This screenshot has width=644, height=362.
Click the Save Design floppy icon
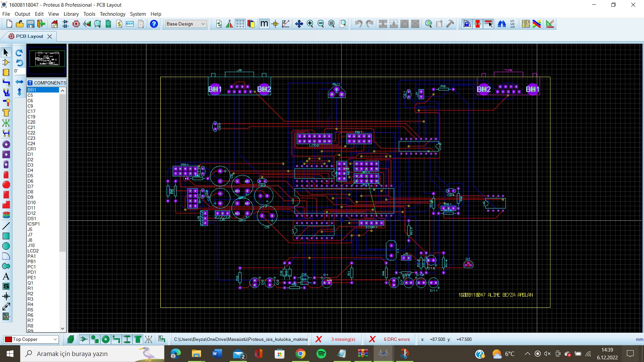pyautogui.click(x=31, y=24)
